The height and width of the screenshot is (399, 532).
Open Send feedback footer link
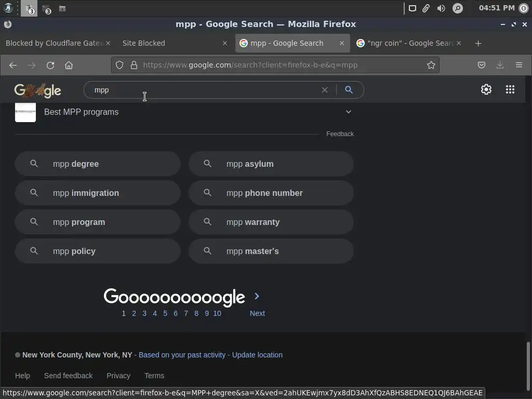point(68,376)
